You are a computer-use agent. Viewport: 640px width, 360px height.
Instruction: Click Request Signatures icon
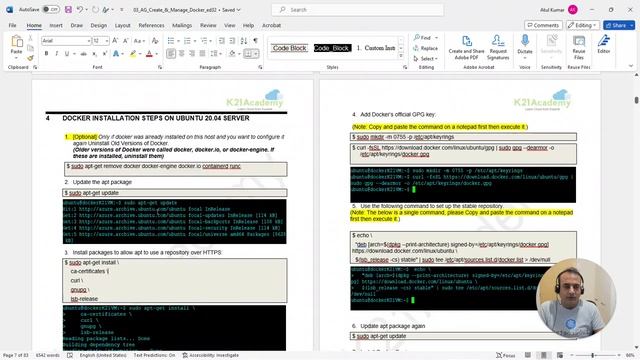498,47
